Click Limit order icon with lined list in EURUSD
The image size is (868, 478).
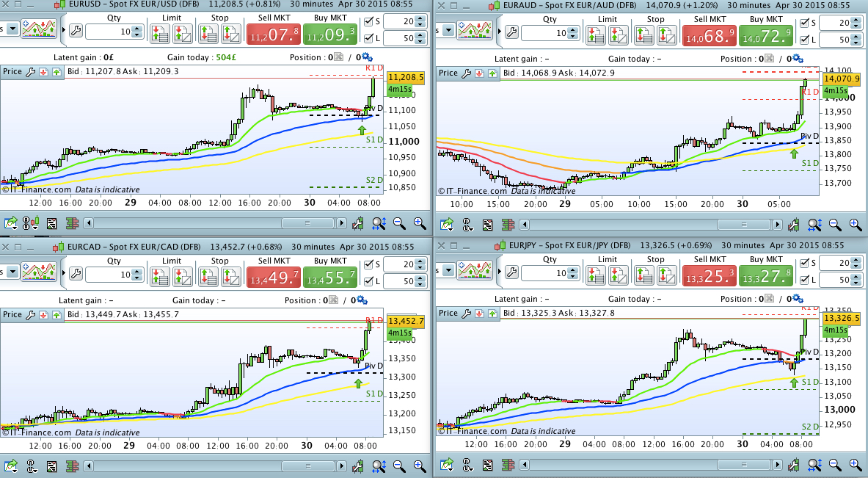point(159,35)
